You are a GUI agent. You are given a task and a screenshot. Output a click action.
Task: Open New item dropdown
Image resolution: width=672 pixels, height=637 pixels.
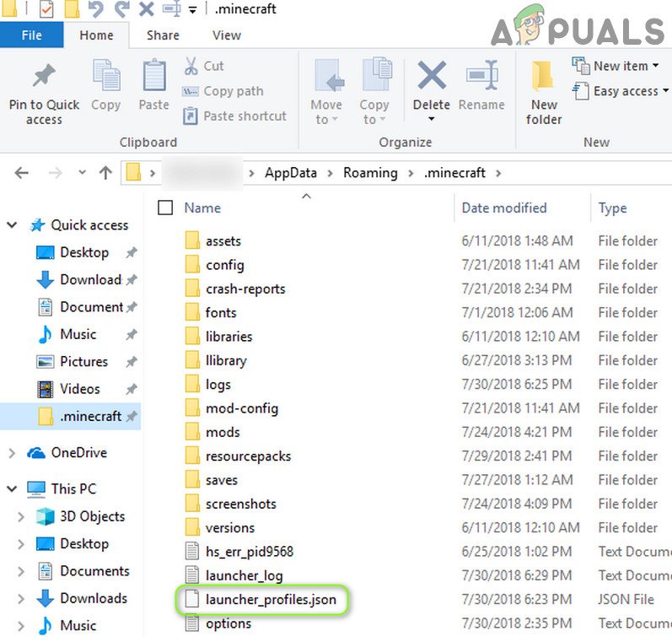616,66
